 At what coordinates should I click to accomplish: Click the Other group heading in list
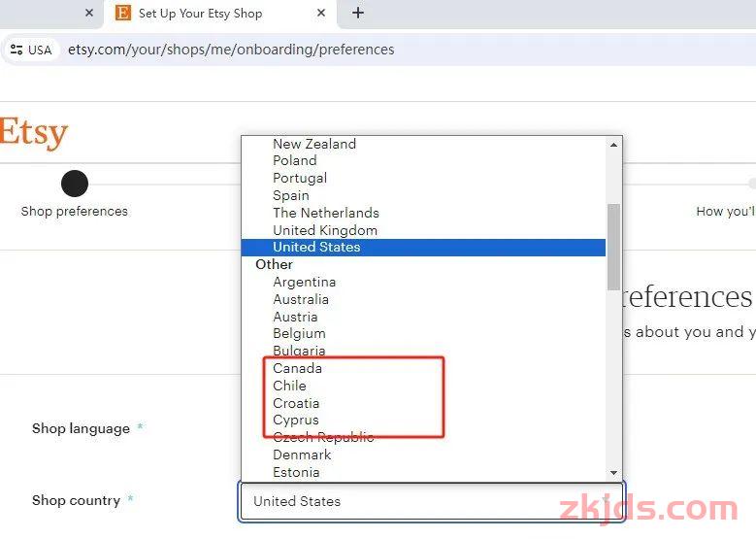(x=274, y=264)
